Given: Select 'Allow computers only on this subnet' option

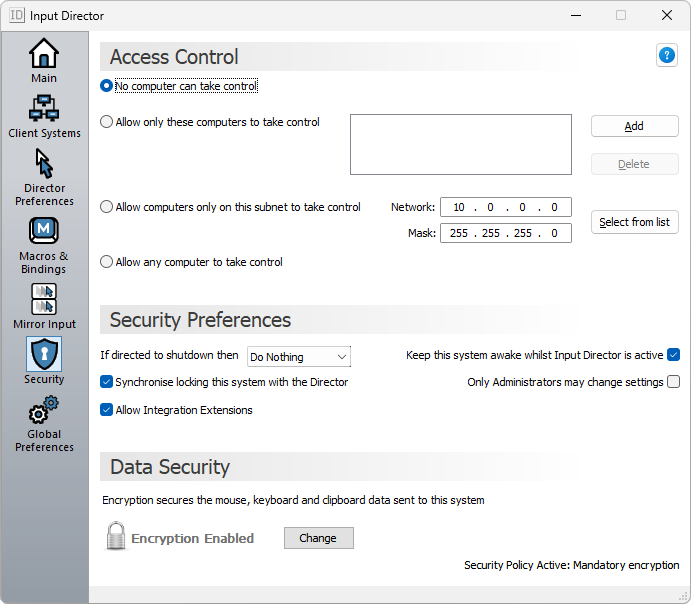Looking at the screenshot, I should pyautogui.click(x=107, y=207).
